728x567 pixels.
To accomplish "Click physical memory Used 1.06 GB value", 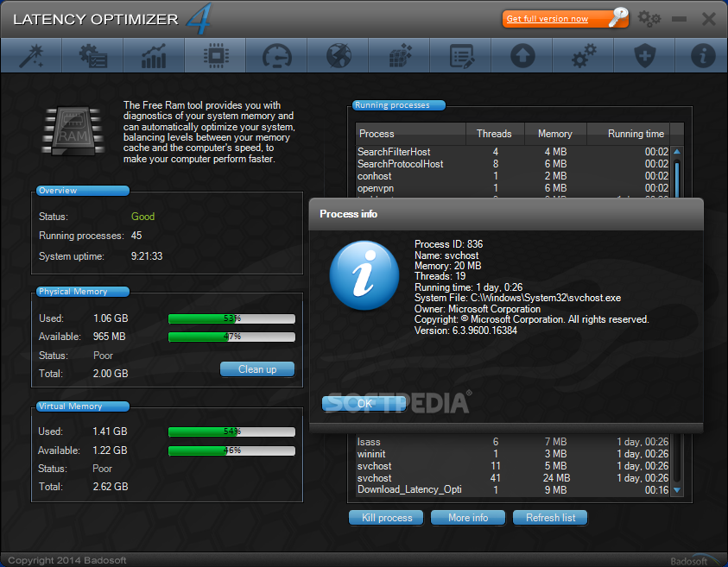I will point(111,318).
